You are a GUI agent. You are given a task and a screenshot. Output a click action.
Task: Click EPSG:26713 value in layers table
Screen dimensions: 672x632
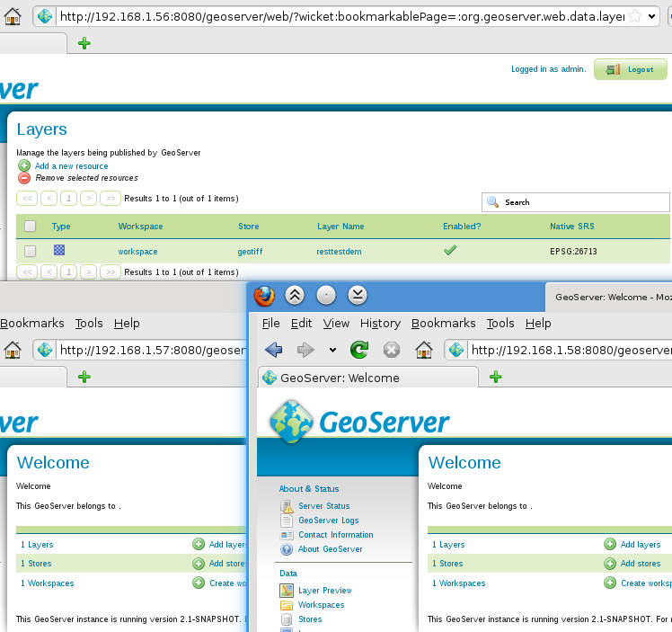573,251
